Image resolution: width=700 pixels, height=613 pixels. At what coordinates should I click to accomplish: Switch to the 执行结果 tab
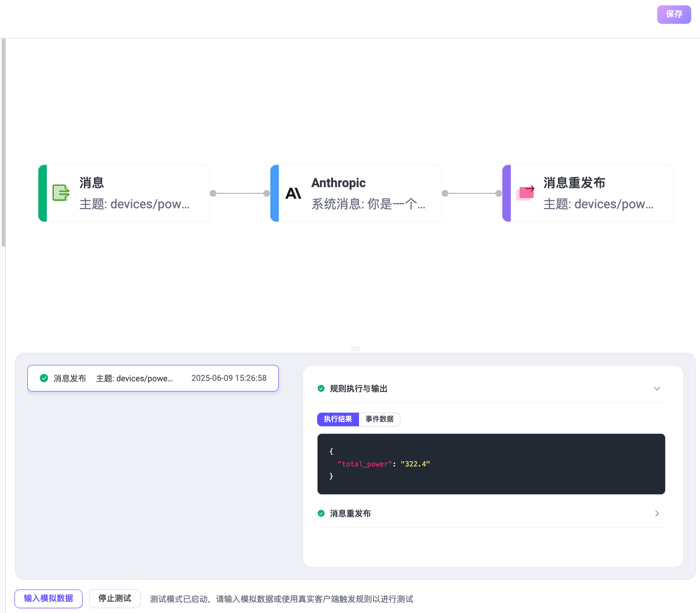click(x=338, y=419)
